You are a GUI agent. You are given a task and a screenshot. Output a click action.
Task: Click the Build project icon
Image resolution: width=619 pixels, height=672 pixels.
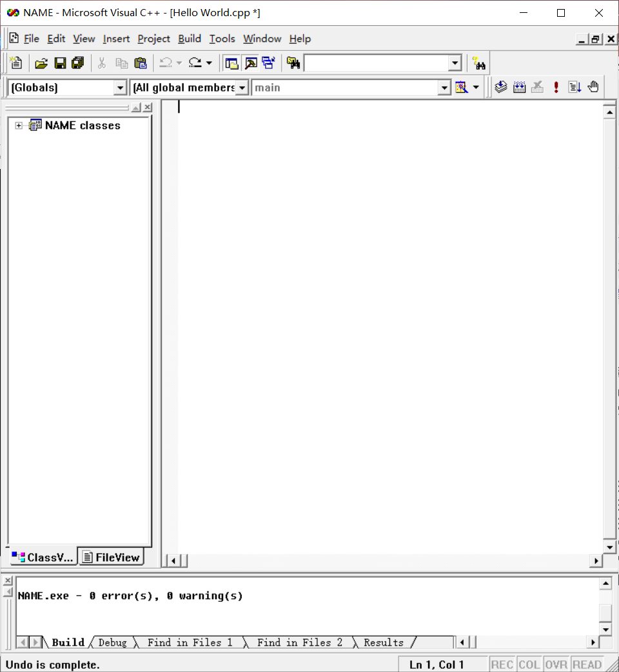coord(519,87)
